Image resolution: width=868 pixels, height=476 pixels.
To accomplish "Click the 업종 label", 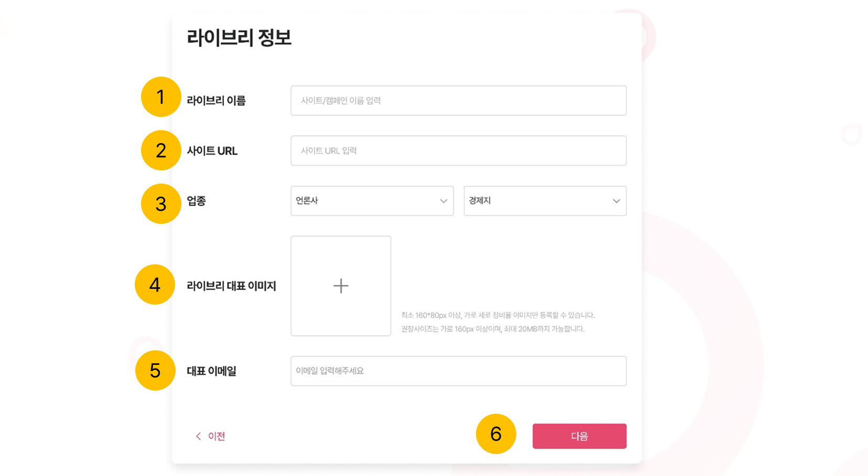I will pos(197,201).
